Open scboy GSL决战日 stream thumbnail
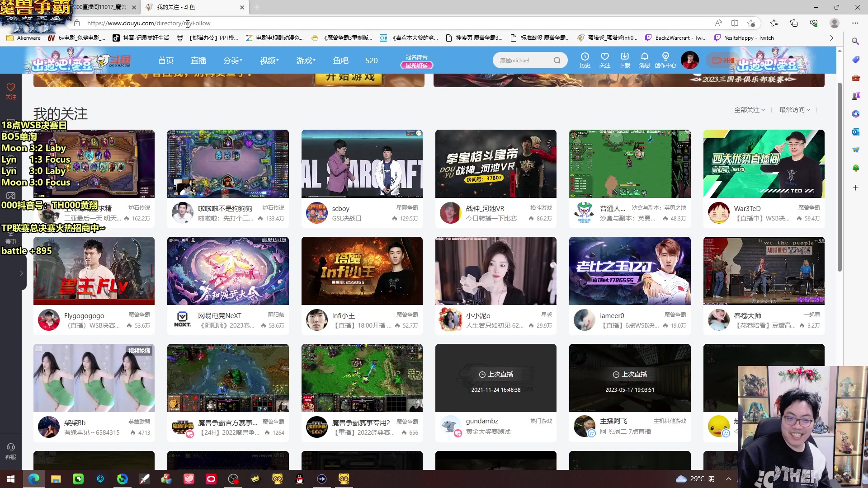868x488 pixels. 362,164
